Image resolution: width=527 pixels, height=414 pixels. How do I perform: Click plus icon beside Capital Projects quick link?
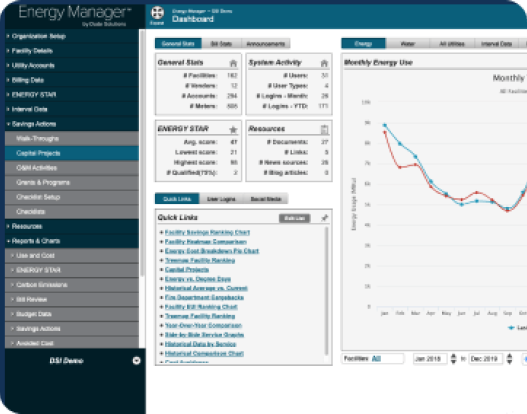(x=161, y=270)
